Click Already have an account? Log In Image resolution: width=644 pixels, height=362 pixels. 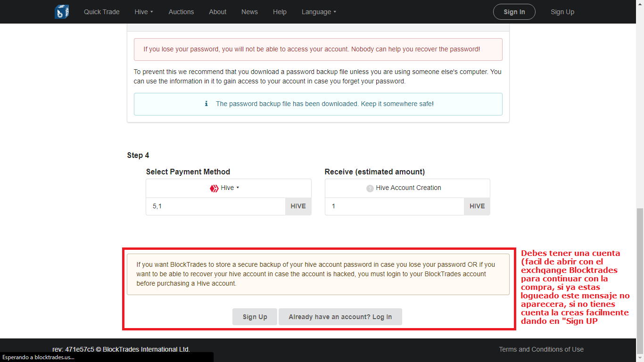(340, 317)
